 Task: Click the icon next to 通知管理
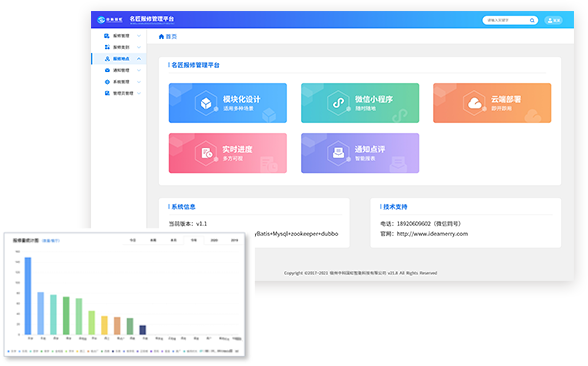point(107,70)
